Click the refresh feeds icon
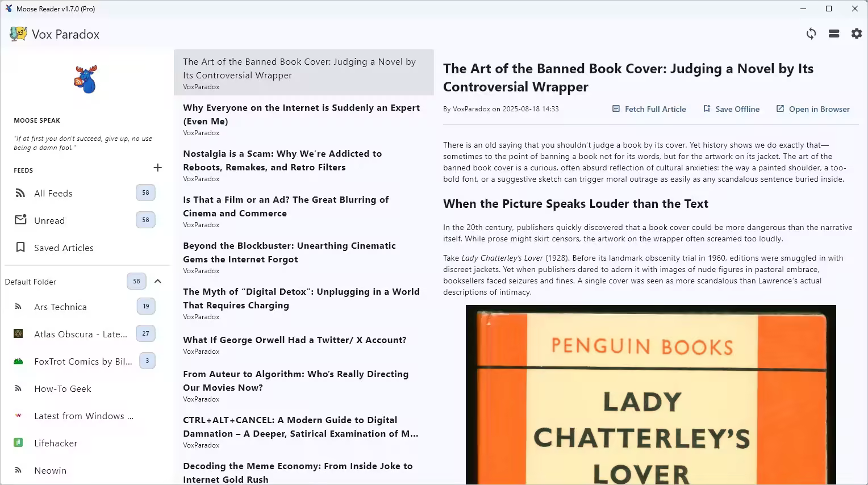 pos(811,34)
